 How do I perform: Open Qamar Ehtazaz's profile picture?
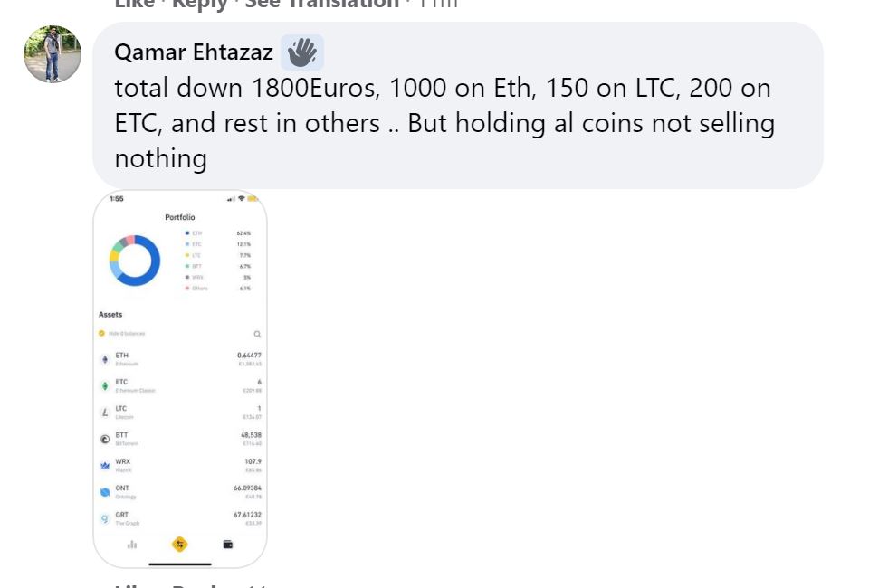tap(53, 53)
